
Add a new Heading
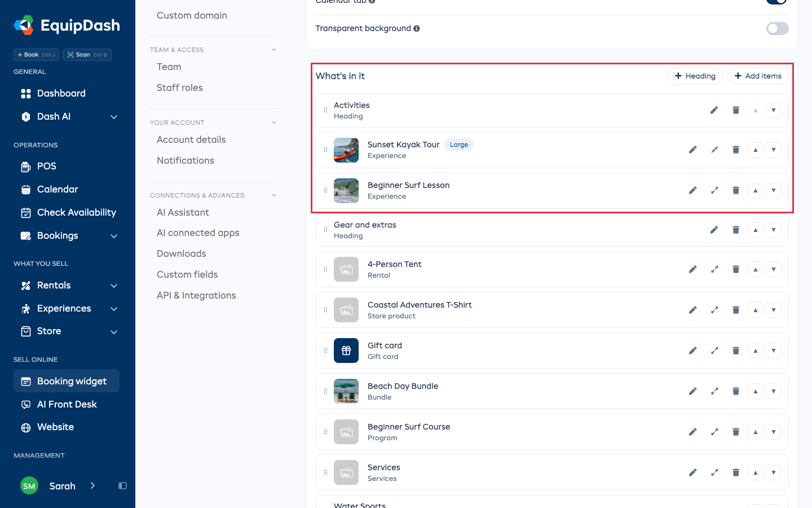pyautogui.click(x=695, y=76)
